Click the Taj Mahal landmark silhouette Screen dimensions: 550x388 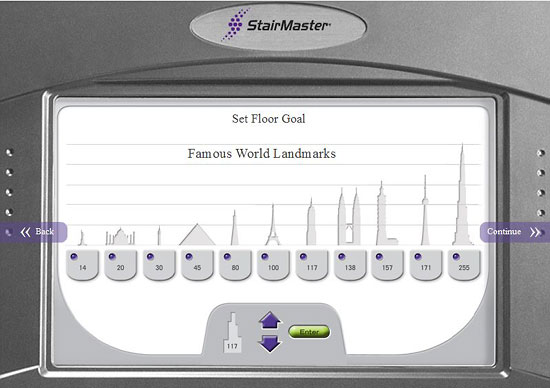(120, 236)
